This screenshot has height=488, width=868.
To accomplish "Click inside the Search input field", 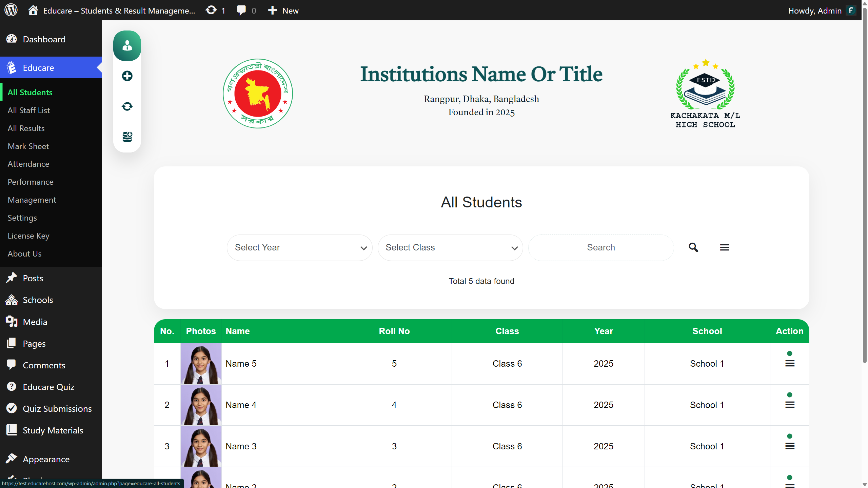I will coord(601,248).
